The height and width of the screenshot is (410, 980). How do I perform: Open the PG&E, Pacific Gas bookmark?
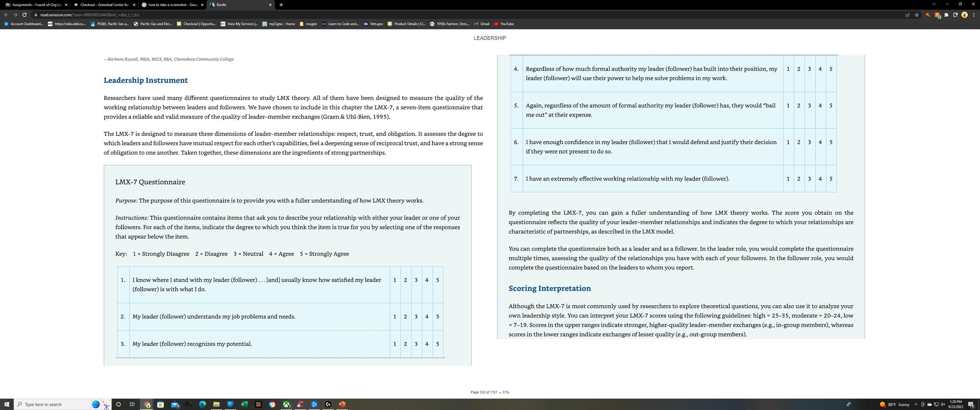110,24
